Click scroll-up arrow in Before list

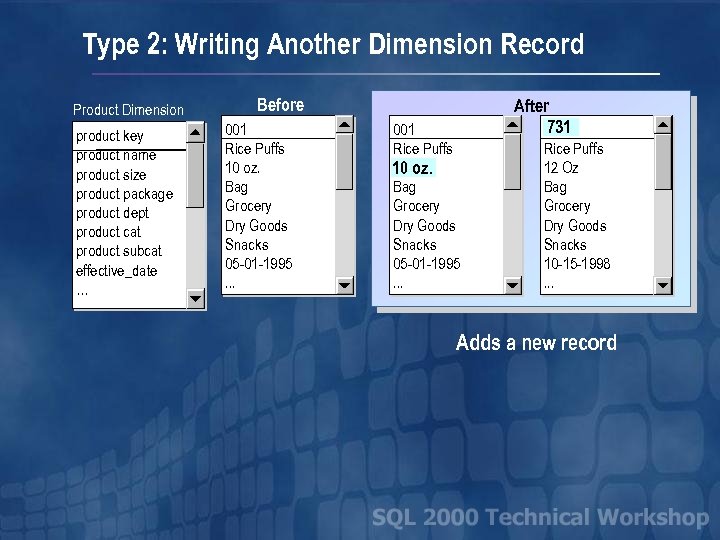tap(344, 124)
